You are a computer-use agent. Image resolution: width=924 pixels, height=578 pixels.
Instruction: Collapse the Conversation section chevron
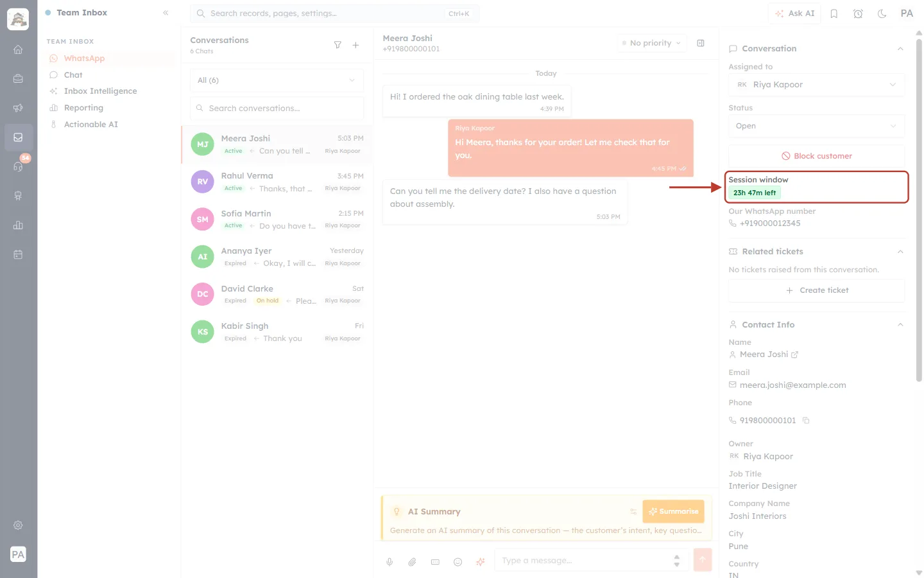tap(900, 49)
